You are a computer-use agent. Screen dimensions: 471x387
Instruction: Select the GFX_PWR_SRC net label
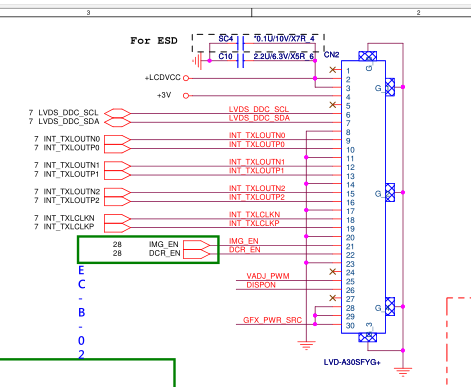click(x=272, y=320)
